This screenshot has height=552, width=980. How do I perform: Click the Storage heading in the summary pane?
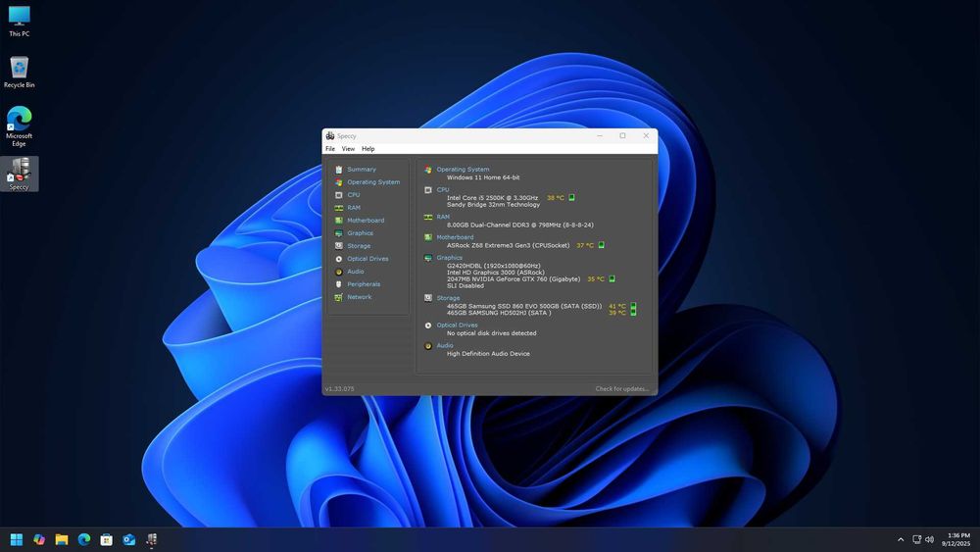pyautogui.click(x=448, y=298)
